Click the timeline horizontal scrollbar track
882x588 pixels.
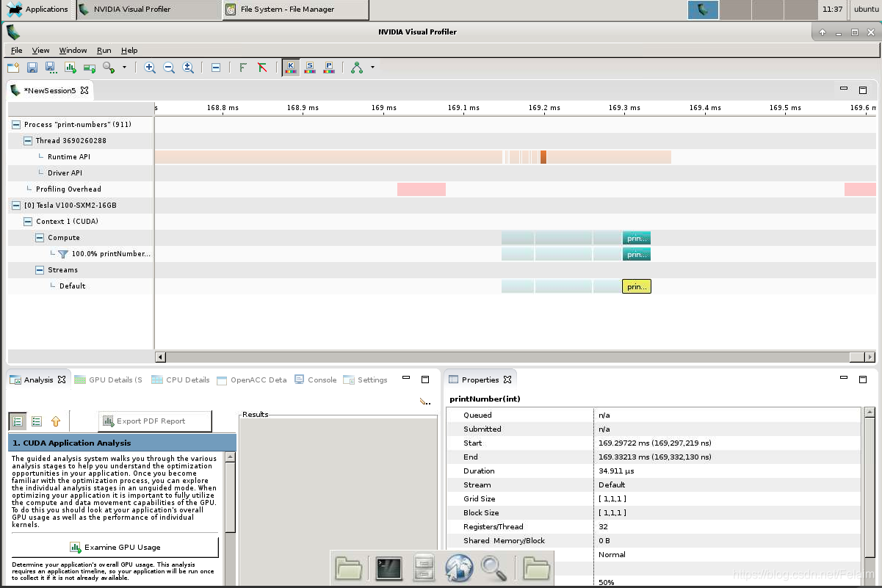[x=507, y=357]
